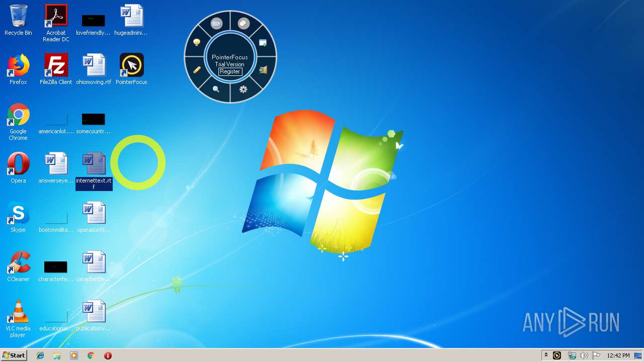
Task: Activate the magnifier in PointerFocus wheel
Action: [x=216, y=89]
